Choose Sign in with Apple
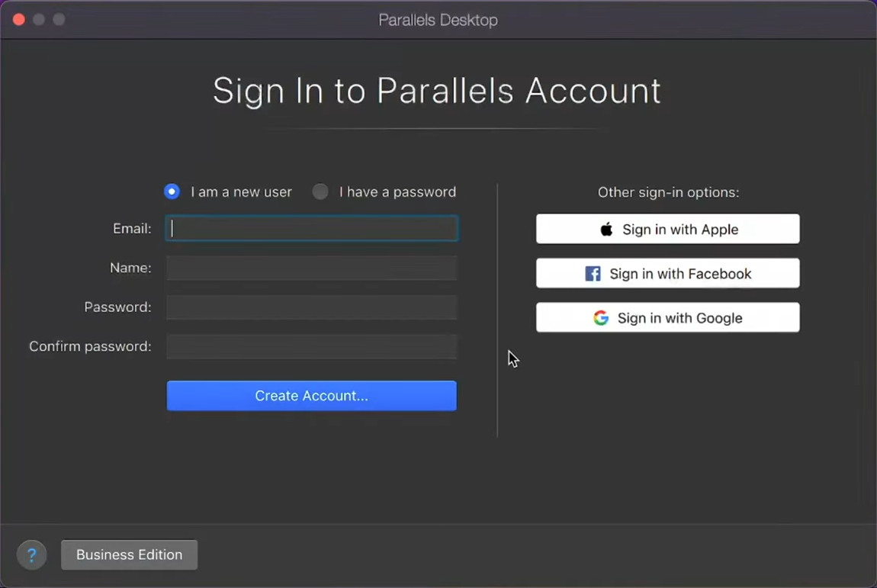 (668, 229)
